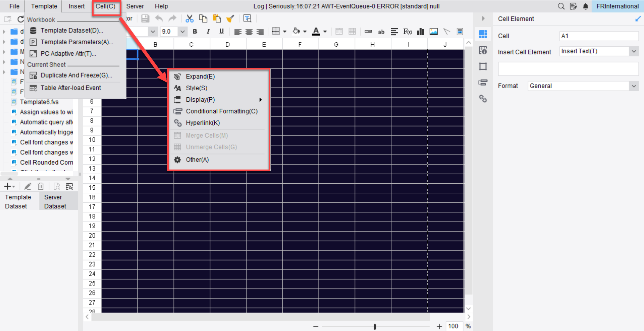This screenshot has height=331, width=644.
Task: Toggle italic formatting
Action: (208, 32)
